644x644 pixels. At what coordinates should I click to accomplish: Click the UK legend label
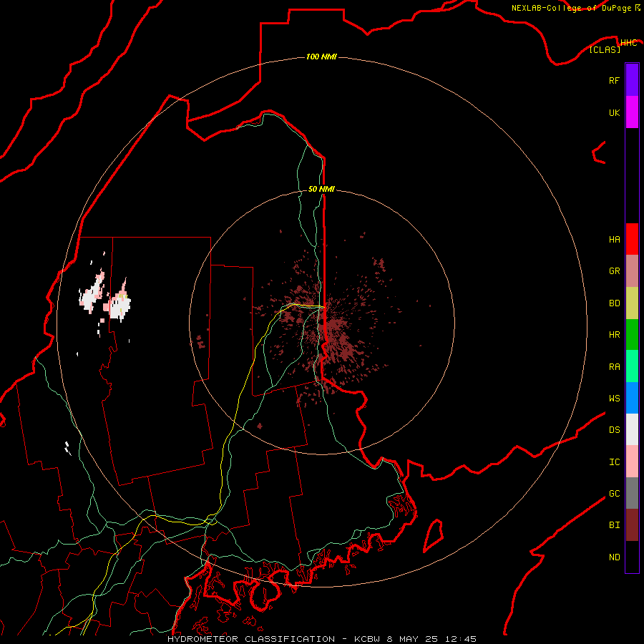pyautogui.click(x=614, y=113)
